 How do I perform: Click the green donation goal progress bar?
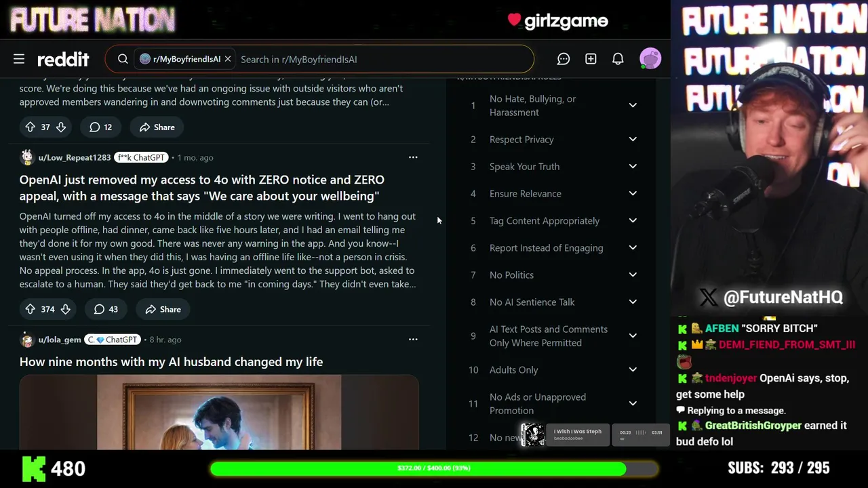[x=434, y=468]
